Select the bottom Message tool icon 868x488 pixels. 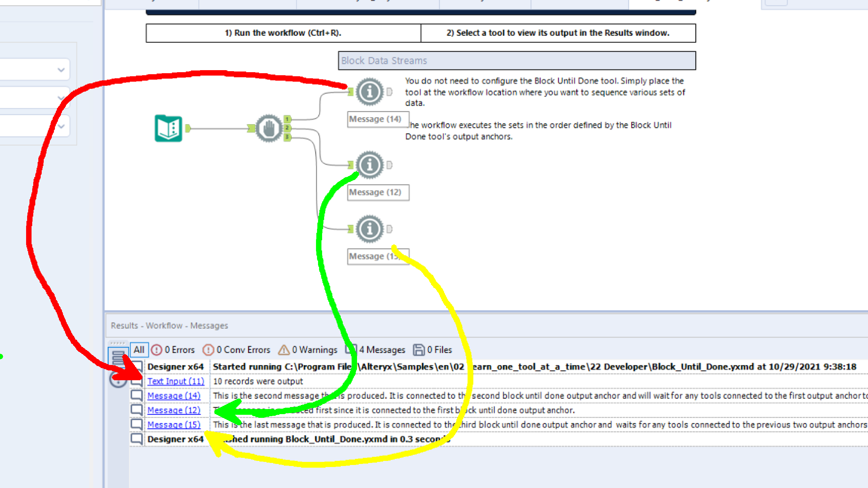pos(370,229)
